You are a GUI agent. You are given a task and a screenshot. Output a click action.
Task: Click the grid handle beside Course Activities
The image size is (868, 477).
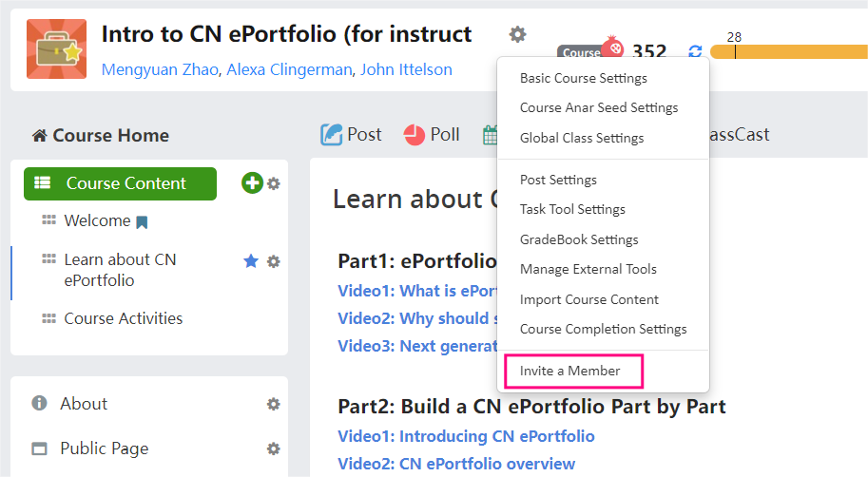[48, 318]
